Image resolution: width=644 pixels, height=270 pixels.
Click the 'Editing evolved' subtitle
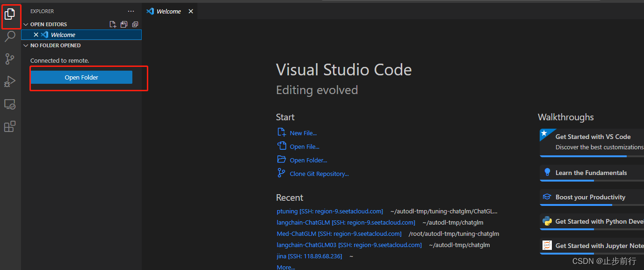click(317, 90)
